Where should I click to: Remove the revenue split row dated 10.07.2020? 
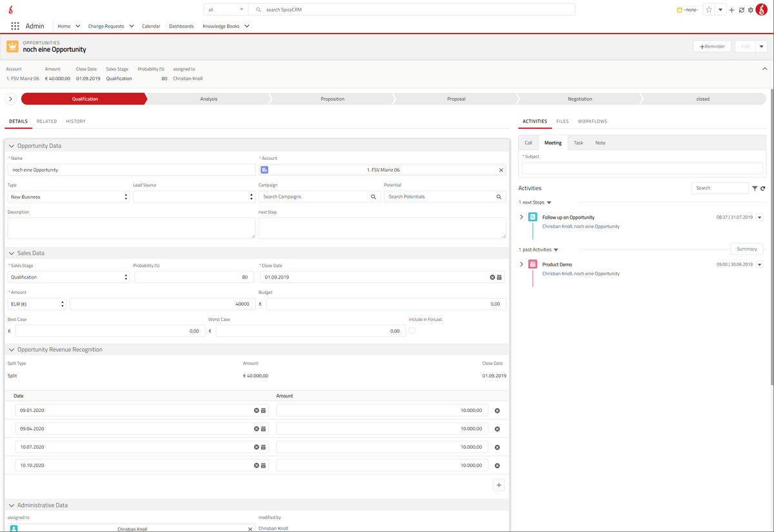[497, 448]
